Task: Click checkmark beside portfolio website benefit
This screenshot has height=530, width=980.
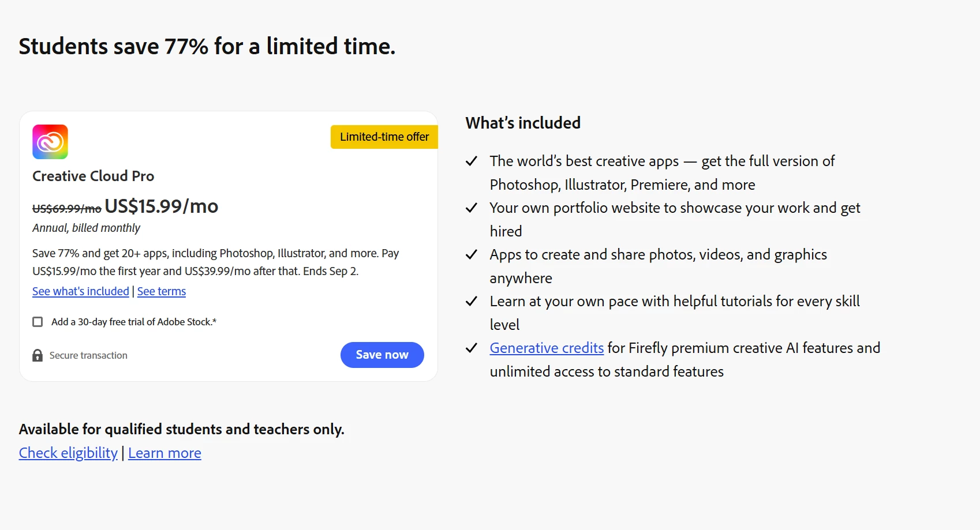Action: point(472,208)
